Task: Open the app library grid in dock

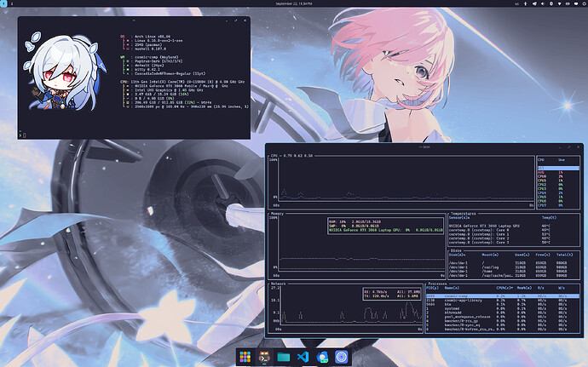Action: point(245,357)
